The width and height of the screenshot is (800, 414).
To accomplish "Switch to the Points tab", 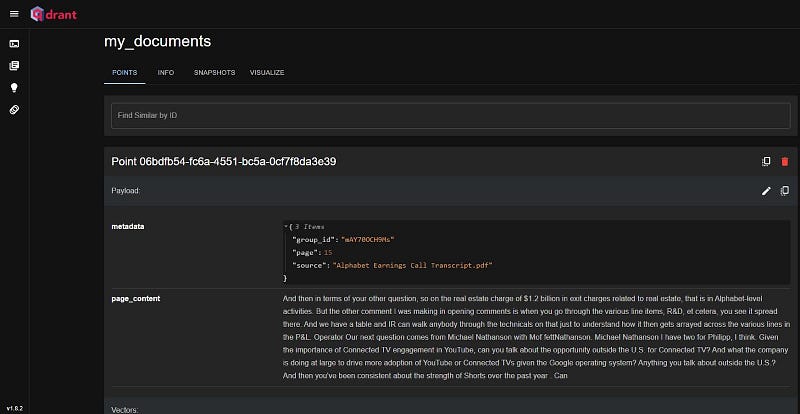I will click(x=124, y=73).
